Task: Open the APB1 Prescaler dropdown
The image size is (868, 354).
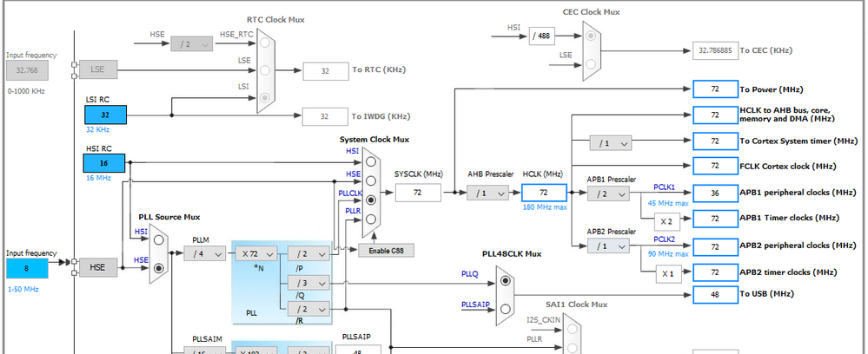Action: (x=608, y=193)
